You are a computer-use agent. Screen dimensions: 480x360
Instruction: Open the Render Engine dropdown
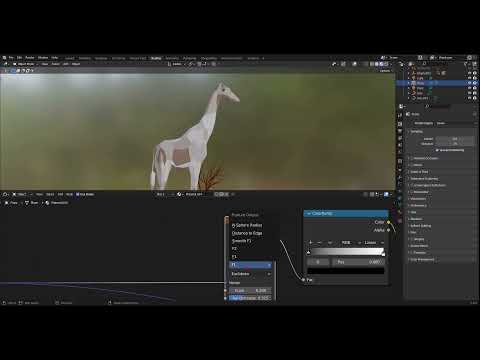[455, 123]
